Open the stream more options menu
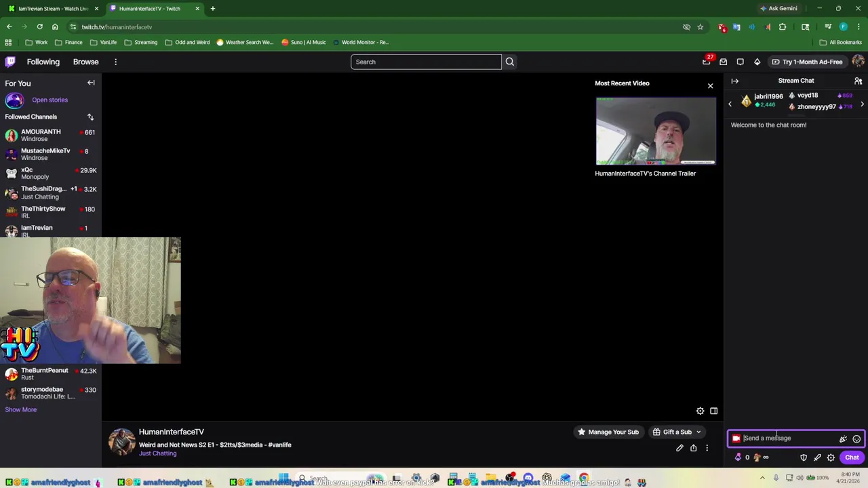 point(707,448)
